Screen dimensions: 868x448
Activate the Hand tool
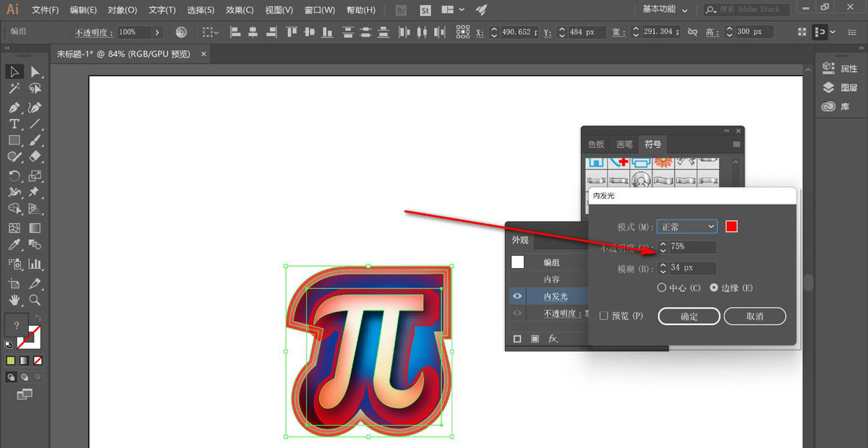point(14,300)
